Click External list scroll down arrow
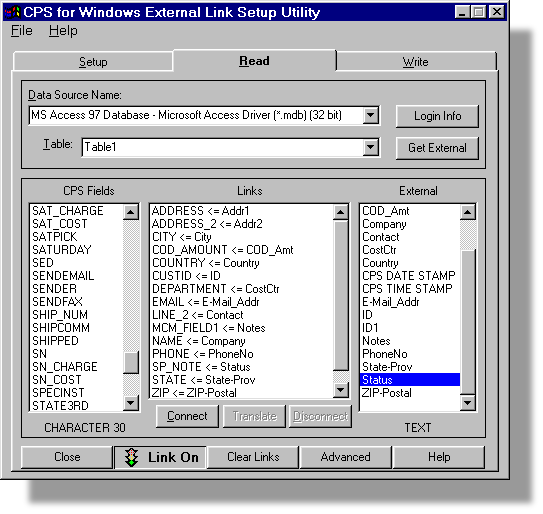This screenshot has width=543, height=514. click(x=468, y=403)
